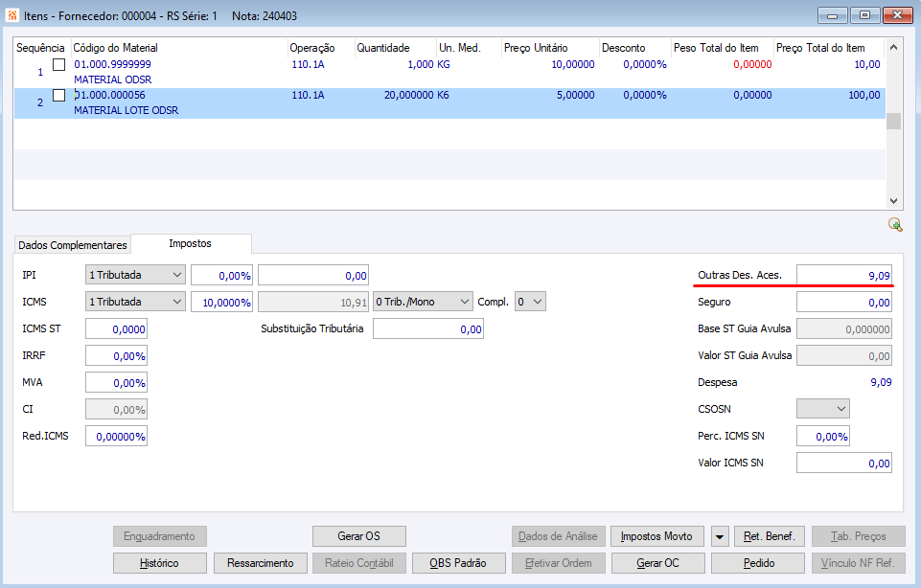The height and width of the screenshot is (588, 921).
Task: Click the Código do Material column header
Action: point(179,48)
